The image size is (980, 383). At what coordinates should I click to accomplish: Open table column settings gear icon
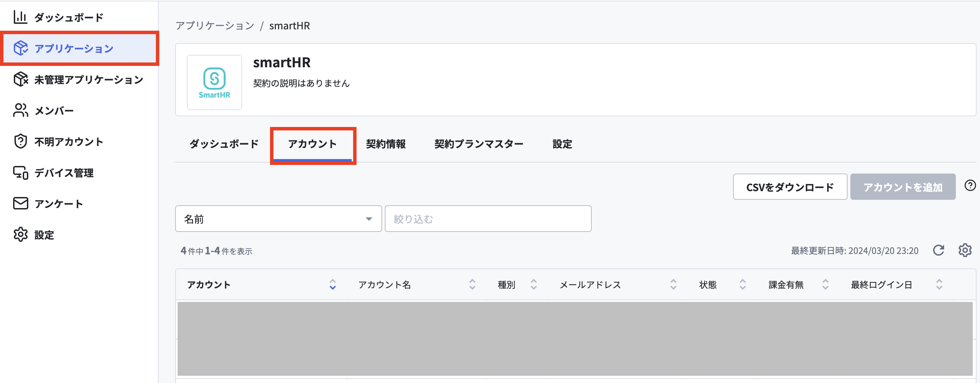point(965,250)
